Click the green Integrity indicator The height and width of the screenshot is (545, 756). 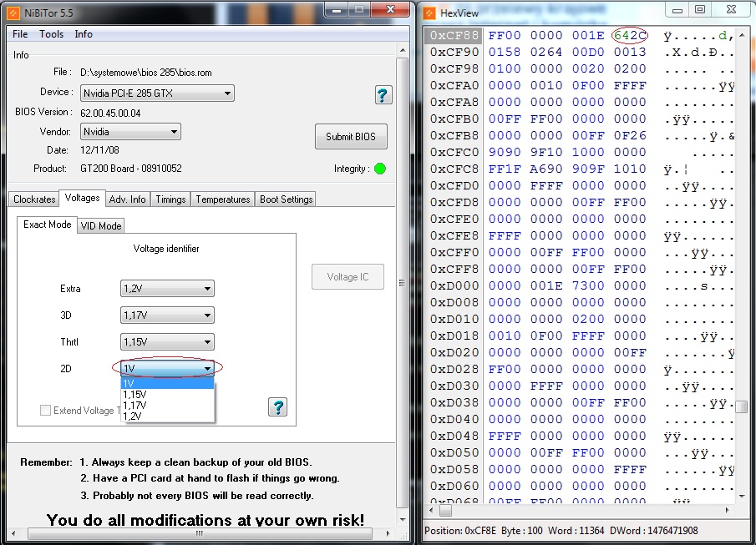pos(380,169)
